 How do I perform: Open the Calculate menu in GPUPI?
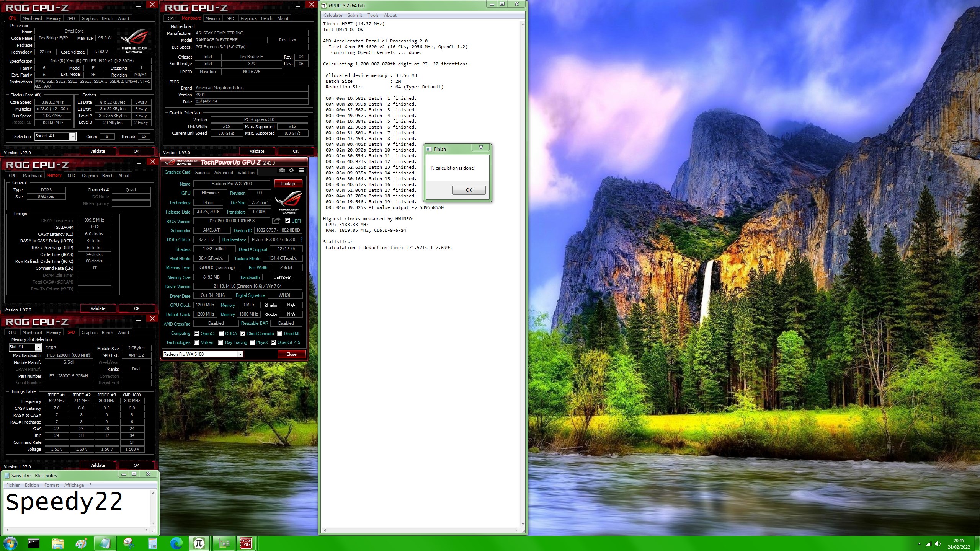(x=333, y=15)
